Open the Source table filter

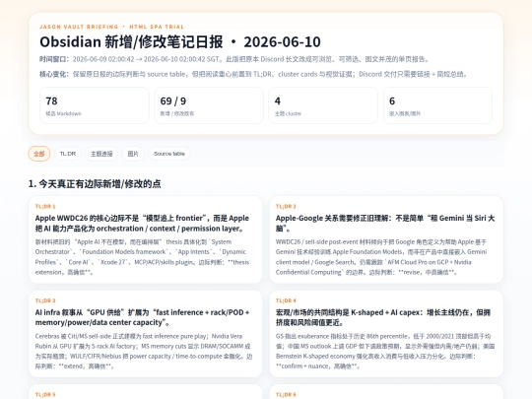(169, 154)
